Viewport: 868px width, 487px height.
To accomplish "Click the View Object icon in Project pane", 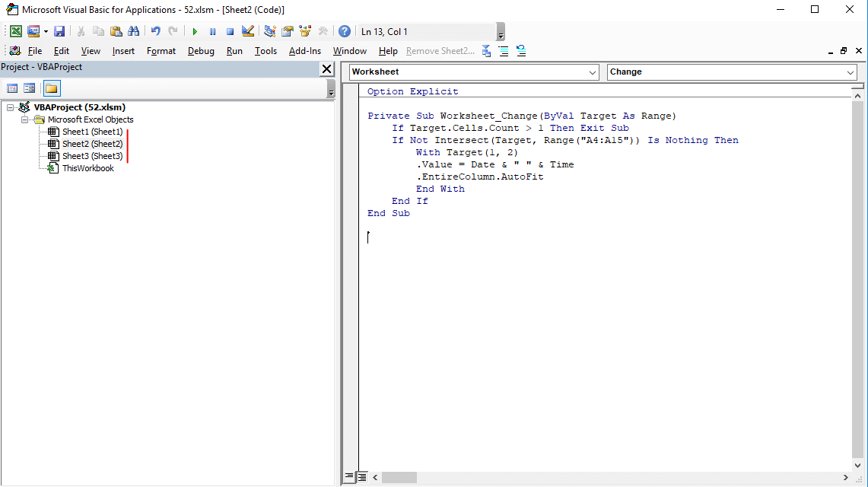I will click(x=30, y=88).
